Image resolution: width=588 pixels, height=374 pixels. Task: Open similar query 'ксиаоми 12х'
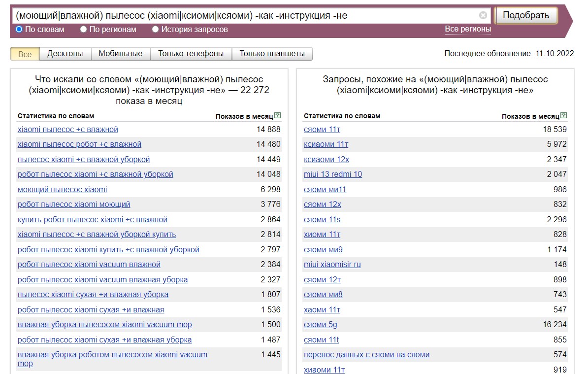[326, 160]
